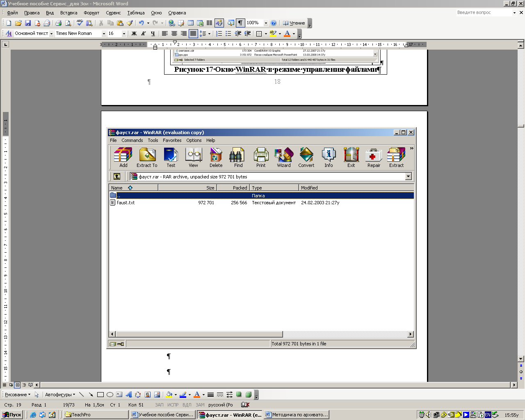The image size is (525, 420).
Task: Click the Extract To icon in WinRAR
Action: tap(147, 157)
